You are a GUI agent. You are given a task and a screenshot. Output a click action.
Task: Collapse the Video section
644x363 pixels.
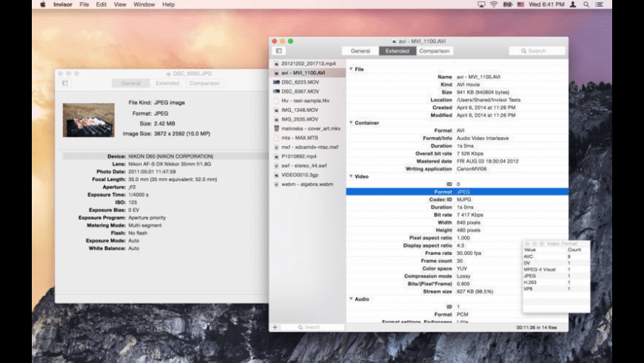[351, 176]
